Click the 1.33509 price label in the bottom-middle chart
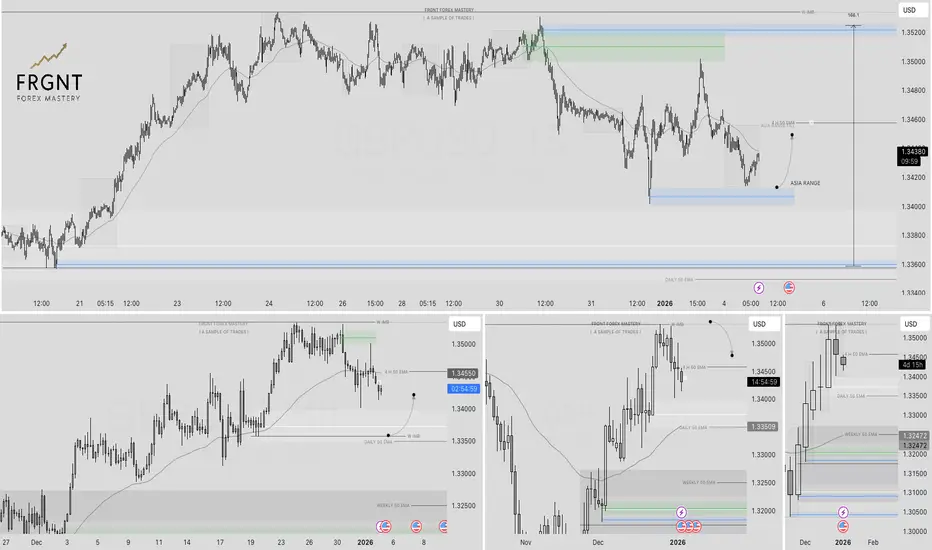Screen dimensions: 932x550 coord(763,426)
